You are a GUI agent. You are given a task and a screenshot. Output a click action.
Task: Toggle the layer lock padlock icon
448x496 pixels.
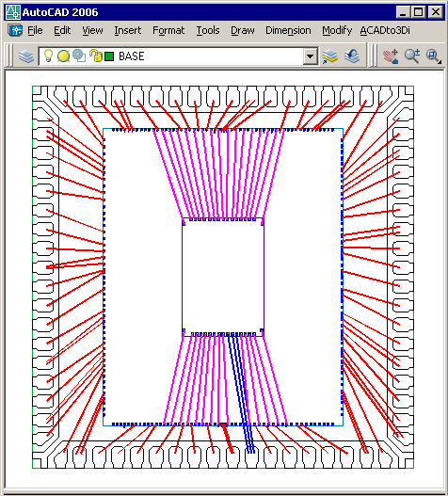coord(96,56)
